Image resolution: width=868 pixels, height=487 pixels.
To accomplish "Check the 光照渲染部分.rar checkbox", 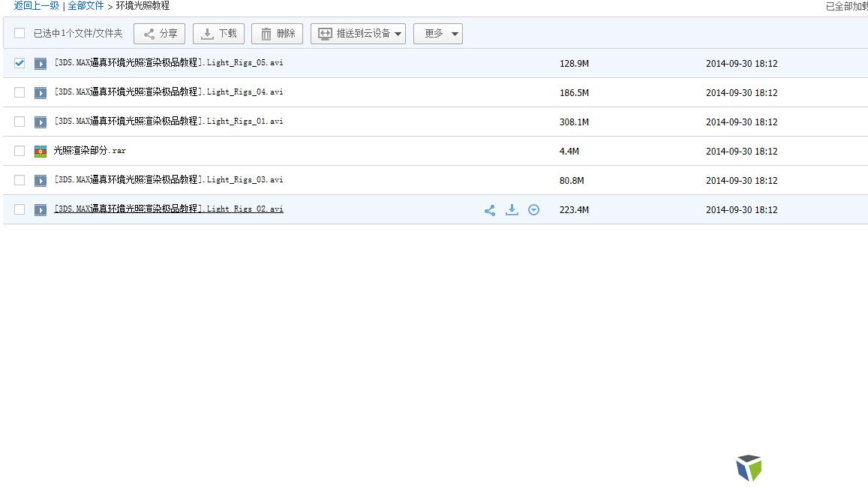I will pyautogui.click(x=20, y=151).
